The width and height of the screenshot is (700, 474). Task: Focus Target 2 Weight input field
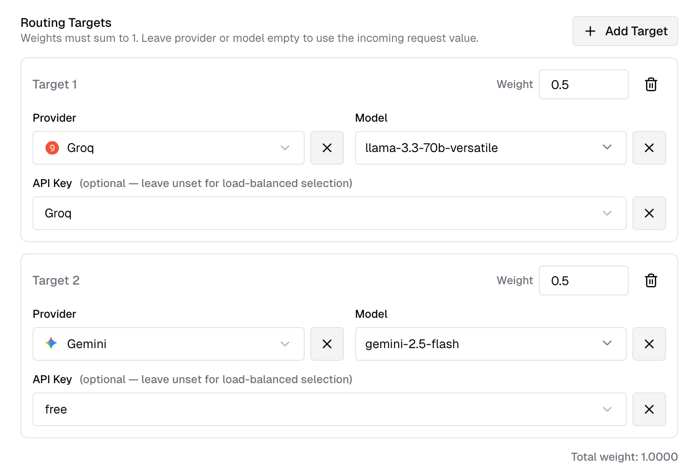[x=583, y=281]
